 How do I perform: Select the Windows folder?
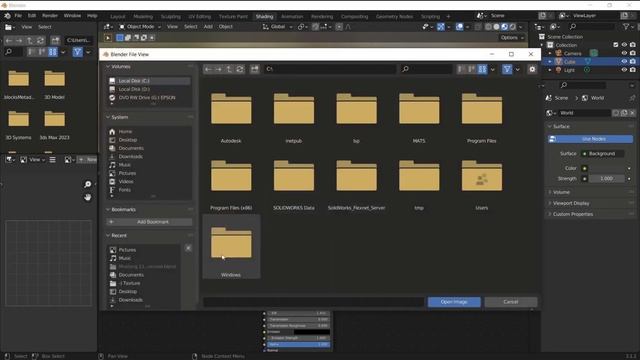tap(231, 247)
